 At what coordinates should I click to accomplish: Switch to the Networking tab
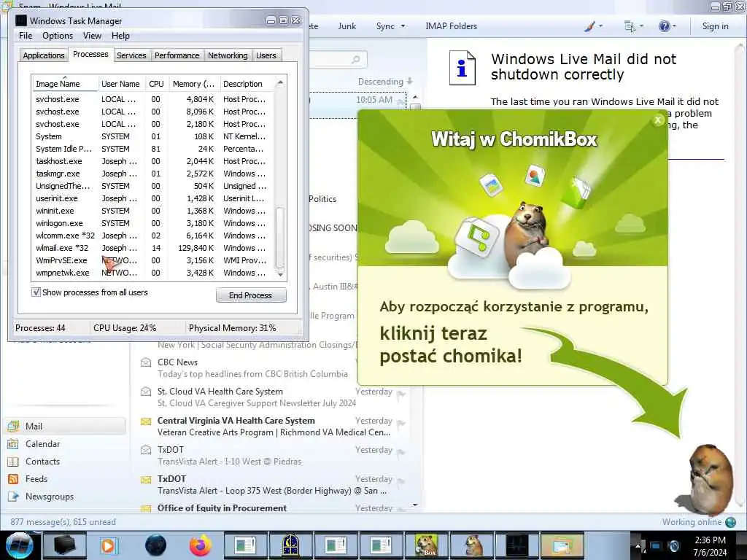pyautogui.click(x=228, y=55)
